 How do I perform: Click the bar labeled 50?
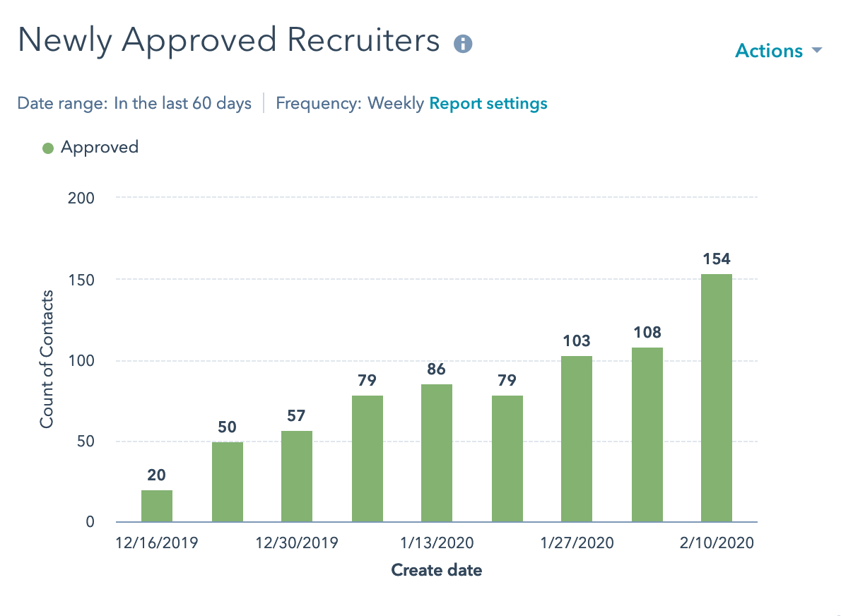coord(228,482)
